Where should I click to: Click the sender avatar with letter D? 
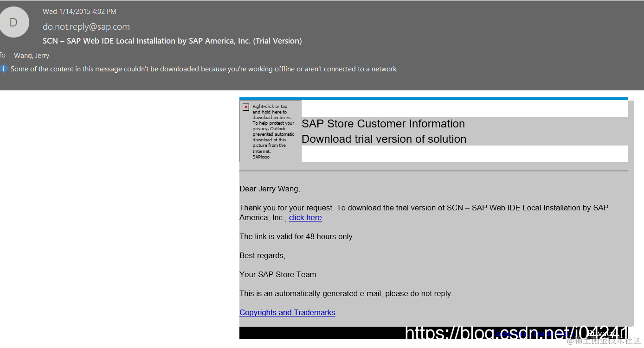click(x=13, y=22)
